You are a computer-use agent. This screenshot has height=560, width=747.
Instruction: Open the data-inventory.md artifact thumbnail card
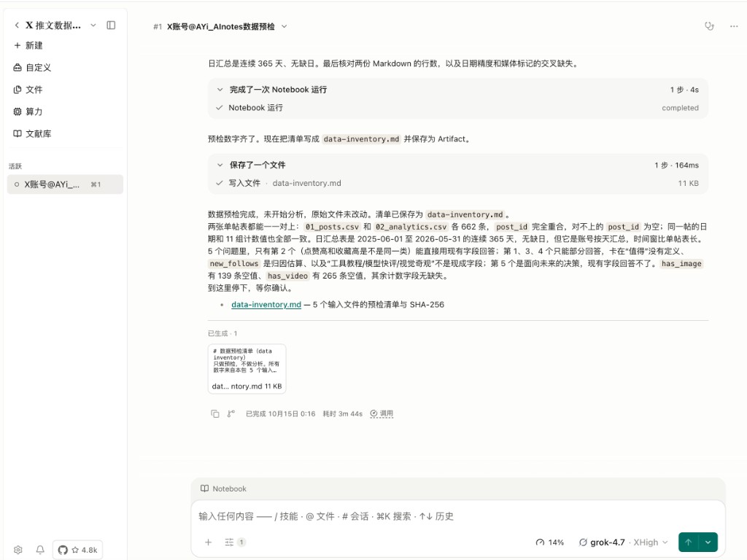coord(247,368)
